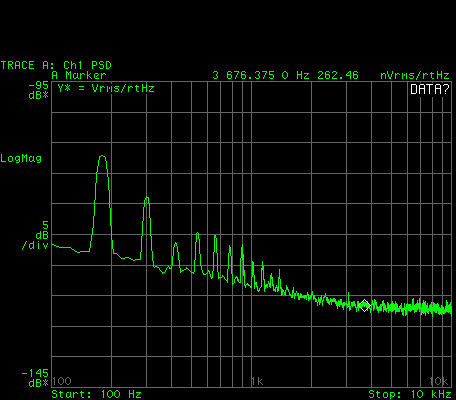456x400 pixels.
Task: Click the diamond marker on the trace
Action: (364, 306)
